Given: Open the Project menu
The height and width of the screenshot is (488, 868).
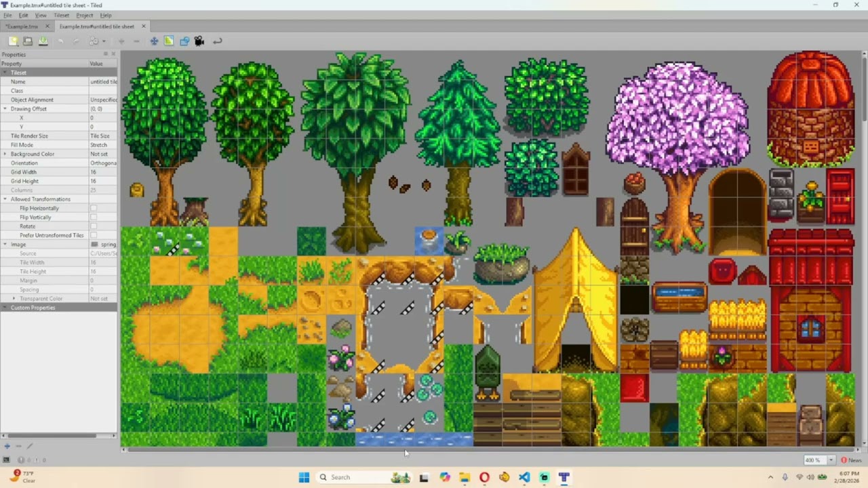Looking at the screenshot, I should [x=85, y=15].
